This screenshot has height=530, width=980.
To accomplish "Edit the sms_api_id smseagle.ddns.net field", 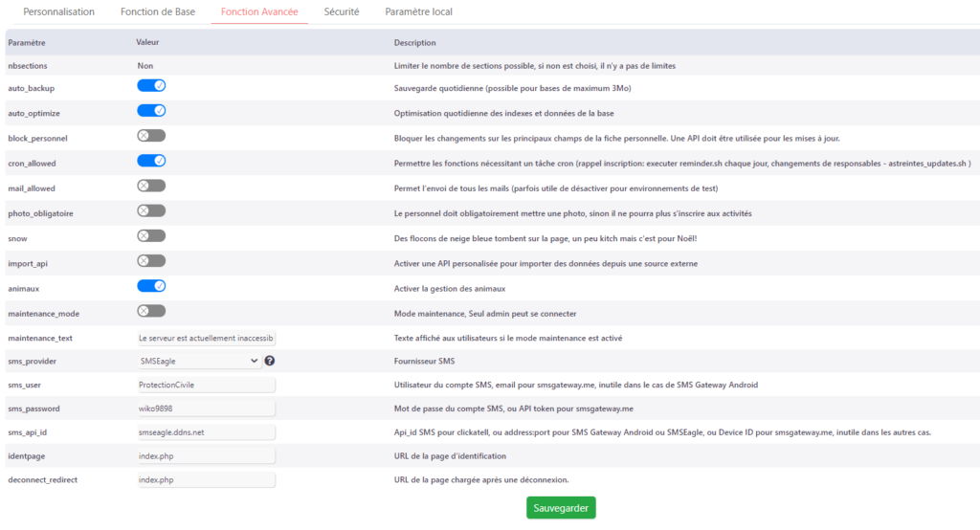I will point(206,432).
